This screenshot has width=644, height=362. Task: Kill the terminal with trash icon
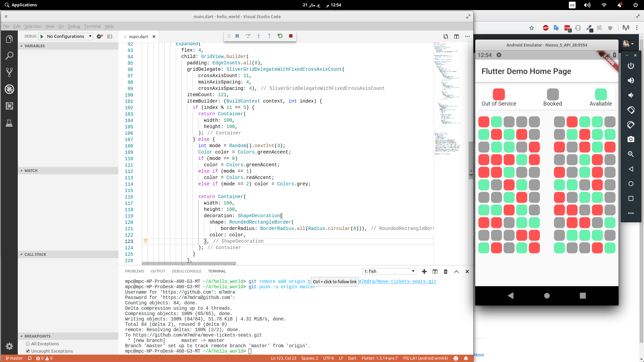445,271
